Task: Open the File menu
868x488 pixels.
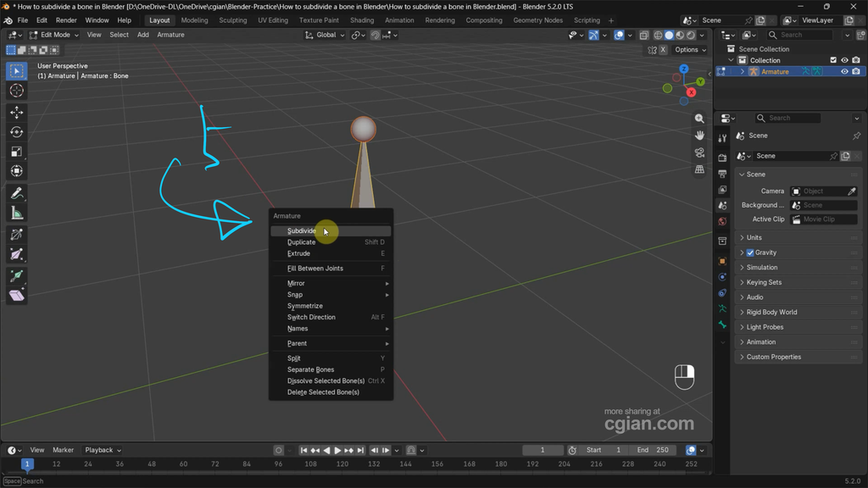Action: tap(23, 20)
